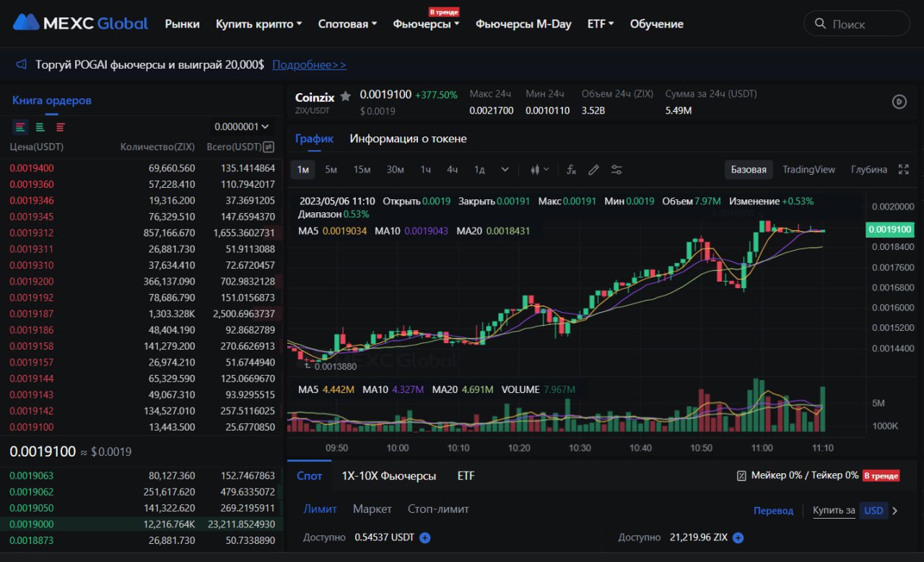Switch chart to TradingView mode
924x562 pixels.
click(x=809, y=170)
